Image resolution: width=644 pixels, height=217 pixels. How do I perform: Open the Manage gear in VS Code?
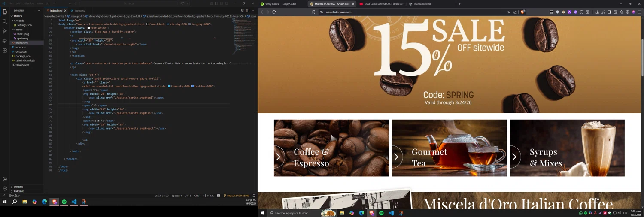5,188
